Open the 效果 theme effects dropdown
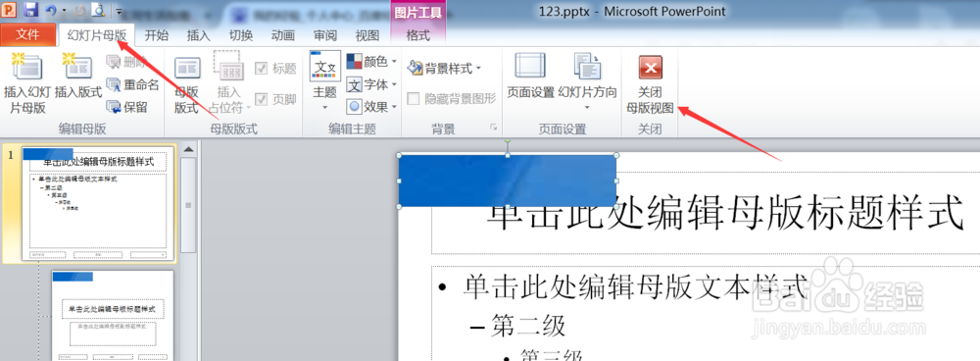Image resolution: width=980 pixels, height=361 pixels. [372, 107]
